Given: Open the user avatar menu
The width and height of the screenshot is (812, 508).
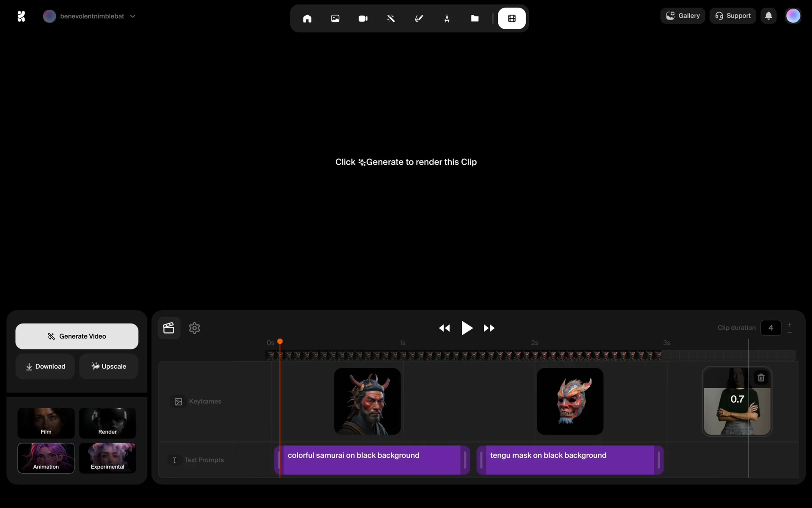Looking at the screenshot, I should coord(793,16).
